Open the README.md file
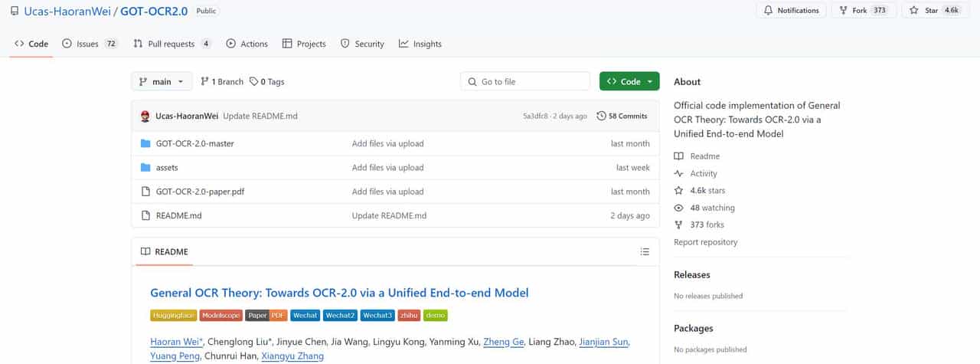Viewport: 980px width, 364px height. pyautogui.click(x=178, y=215)
